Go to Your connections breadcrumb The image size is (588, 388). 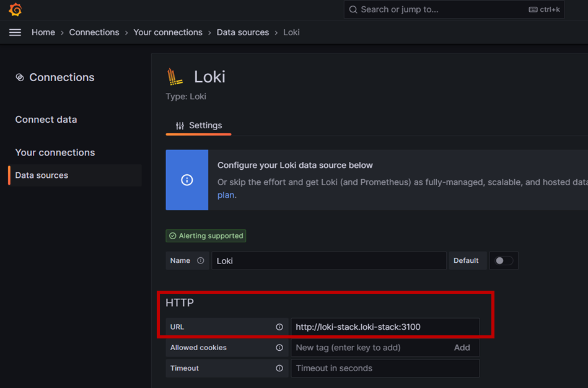168,32
